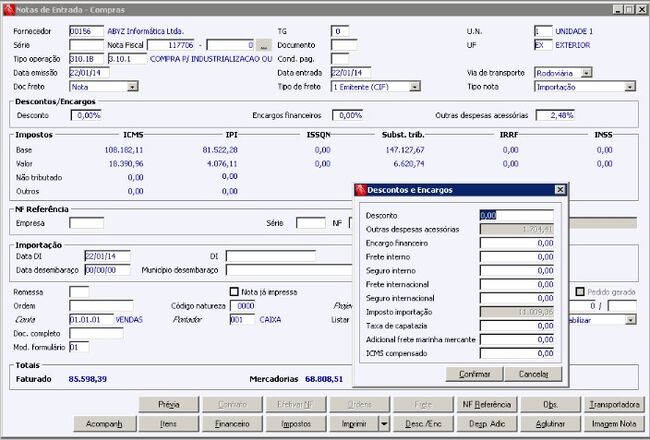Screen dimensions: 650x440
Task: Click the Itens button
Action: [169, 424]
